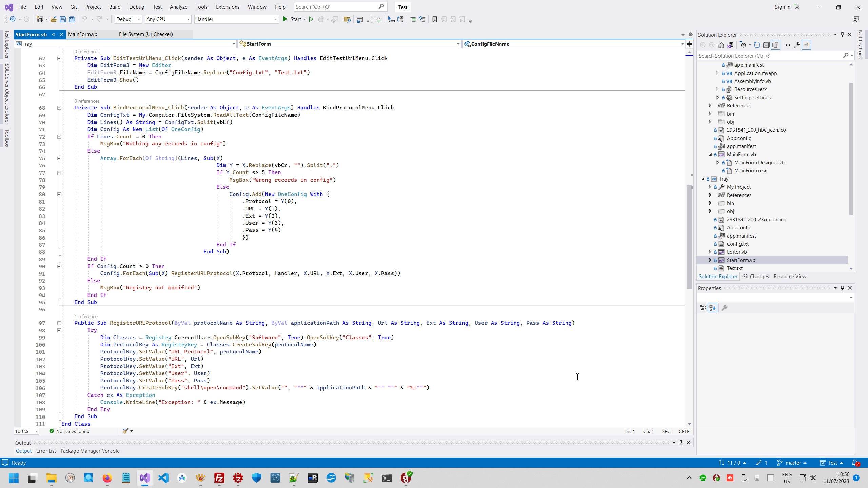The height and width of the screenshot is (488, 868).
Task: Toggle Show All Files in Solution Explorer
Action: click(x=775, y=45)
